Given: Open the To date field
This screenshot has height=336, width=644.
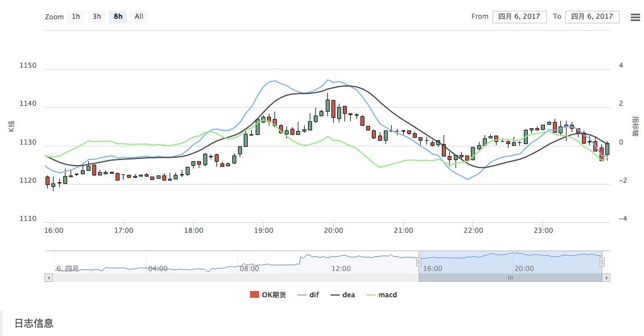Looking at the screenshot, I should point(592,17).
